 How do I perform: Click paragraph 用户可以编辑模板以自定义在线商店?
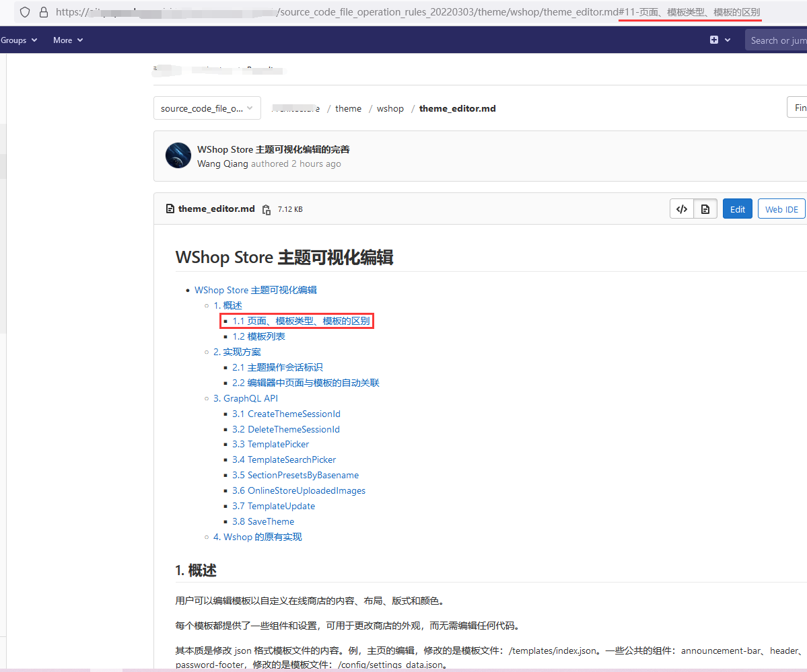pyautogui.click(x=311, y=601)
